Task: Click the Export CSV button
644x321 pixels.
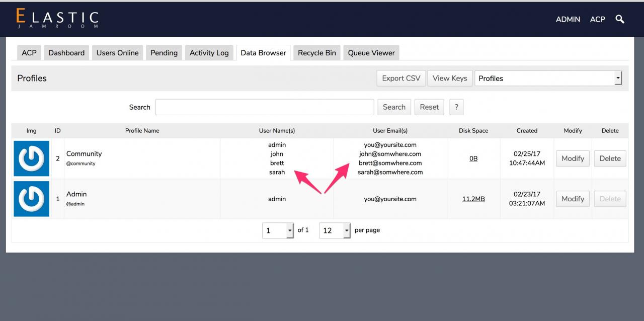Action: click(401, 78)
